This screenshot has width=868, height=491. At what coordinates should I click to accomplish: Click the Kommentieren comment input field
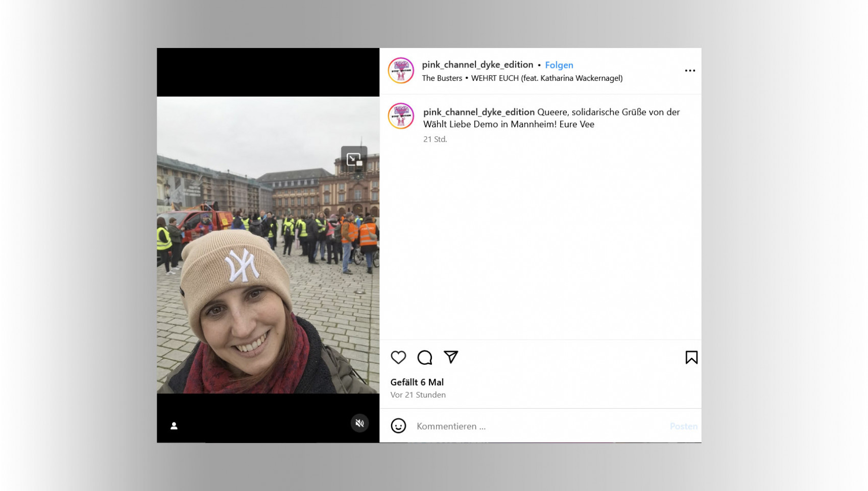536,426
